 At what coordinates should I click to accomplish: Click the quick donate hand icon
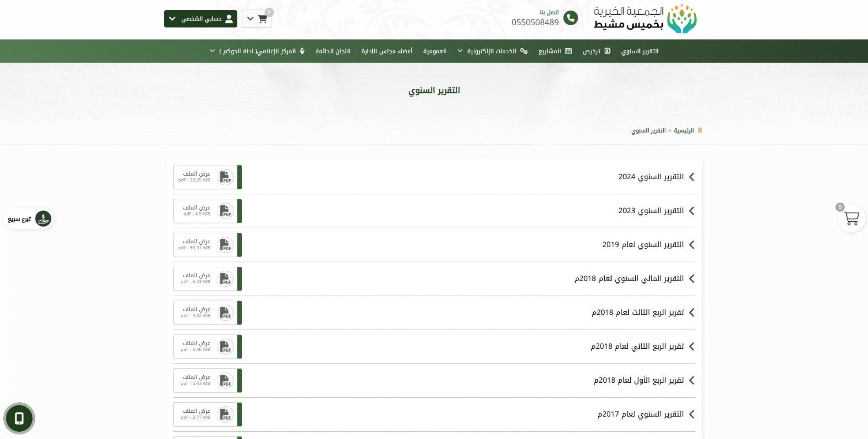pos(43,219)
